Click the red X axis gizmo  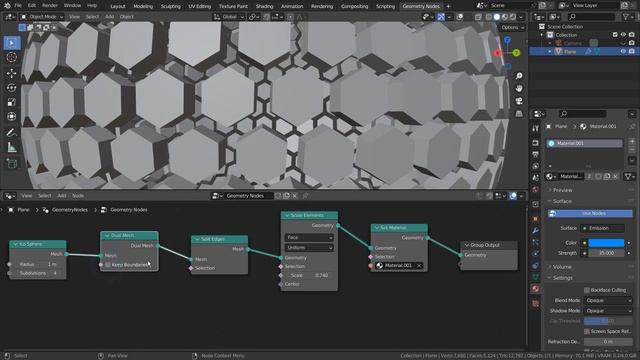tap(497, 53)
